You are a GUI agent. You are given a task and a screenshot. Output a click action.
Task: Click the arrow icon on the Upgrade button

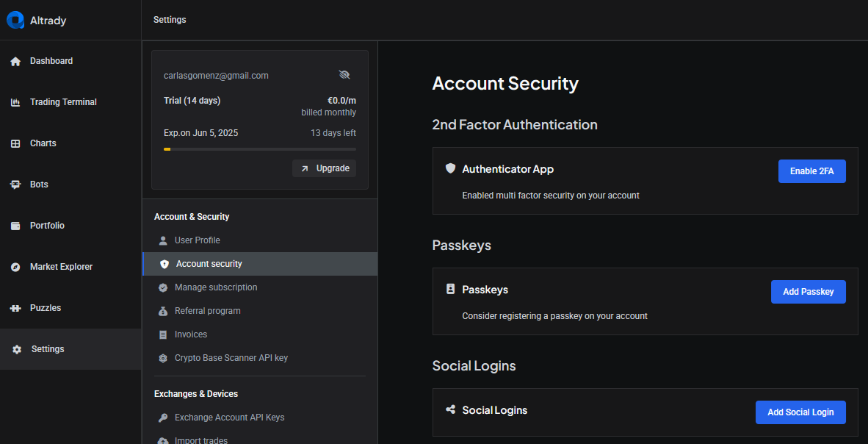305,168
